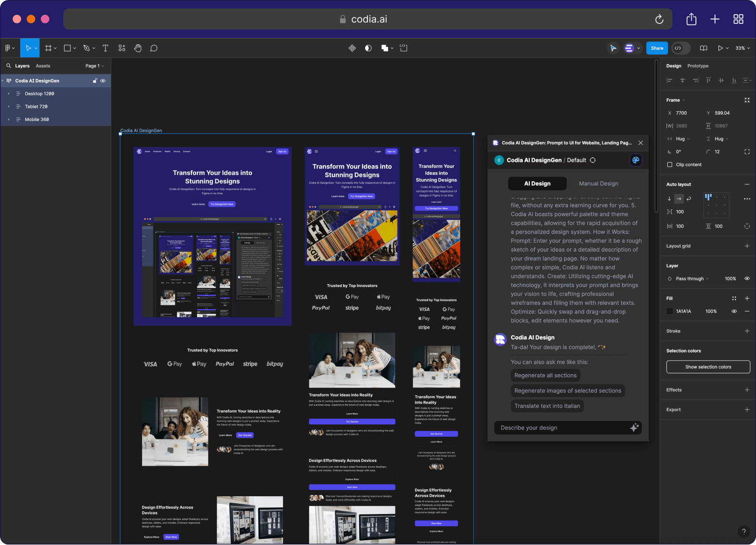756x545 pixels.
Task: Click the boolean operations icon
Action: point(384,48)
